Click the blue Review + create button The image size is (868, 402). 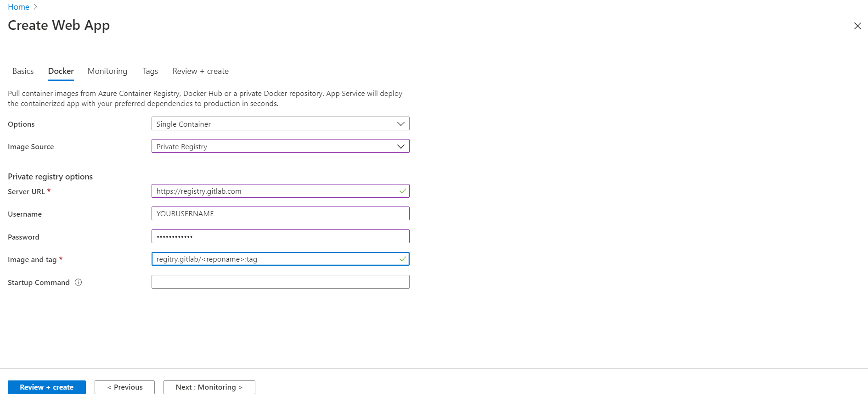tap(47, 387)
